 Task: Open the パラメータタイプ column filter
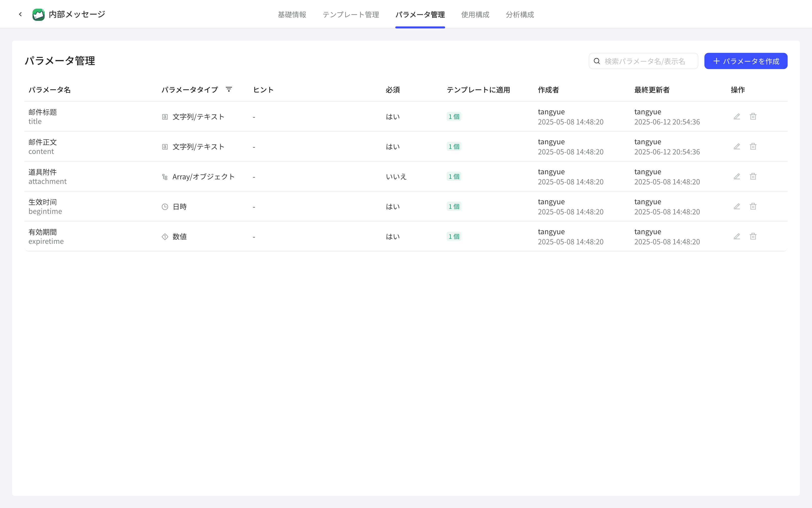[x=229, y=89]
